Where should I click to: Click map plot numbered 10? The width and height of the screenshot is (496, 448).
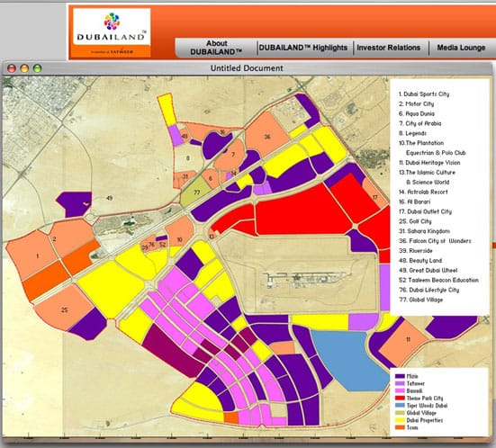point(180,239)
